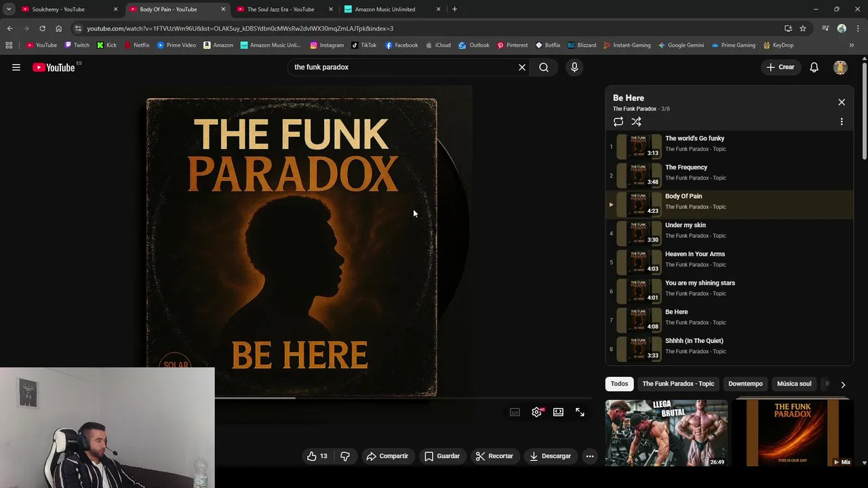The height and width of the screenshot is (488, 868).
Task: Open the apps grid in bookmarks bar
Action: (9, 45)
